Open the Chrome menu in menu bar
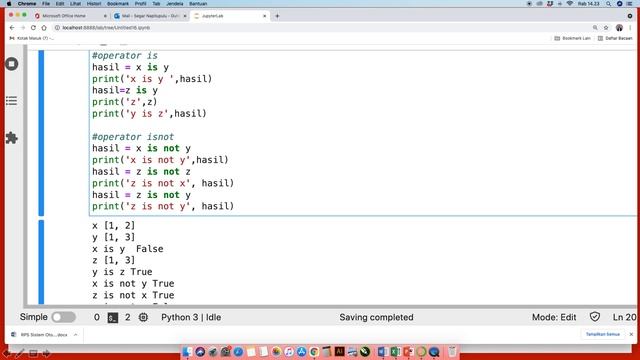The width and height of the screenshot is (640, 360). [x=27, y=4]
